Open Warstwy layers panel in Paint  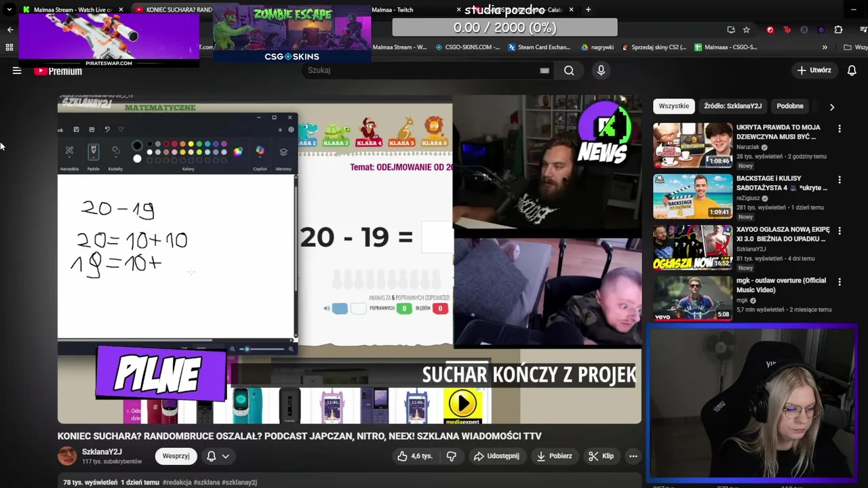tap(283, 156)
